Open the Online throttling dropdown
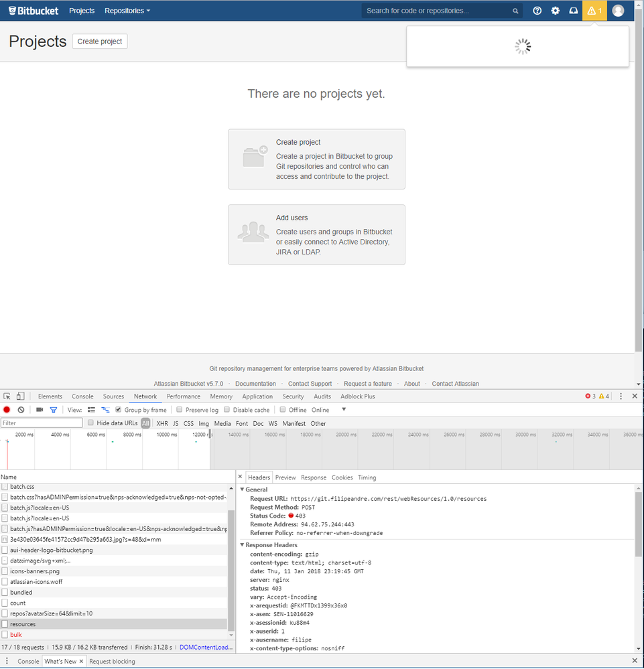 pos(329,410)
